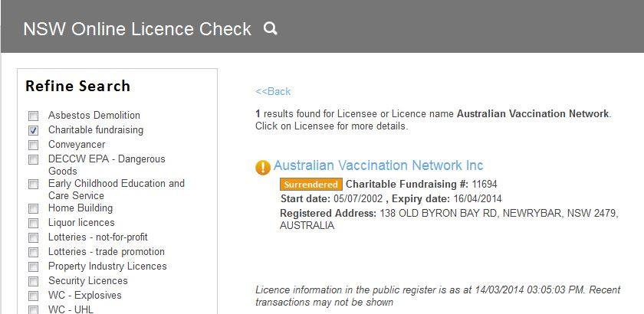
Task: Enable the Conveyancer filter checkbox
Action: coord(33,145)
